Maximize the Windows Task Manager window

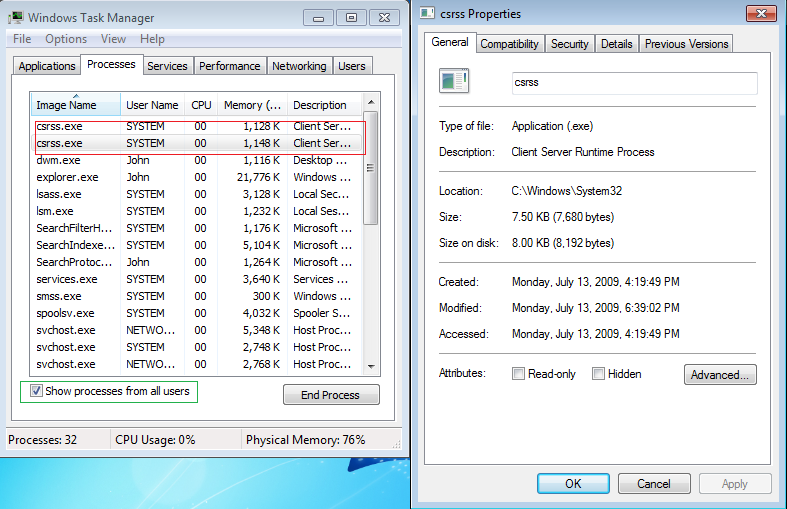(x=351, y=18)
